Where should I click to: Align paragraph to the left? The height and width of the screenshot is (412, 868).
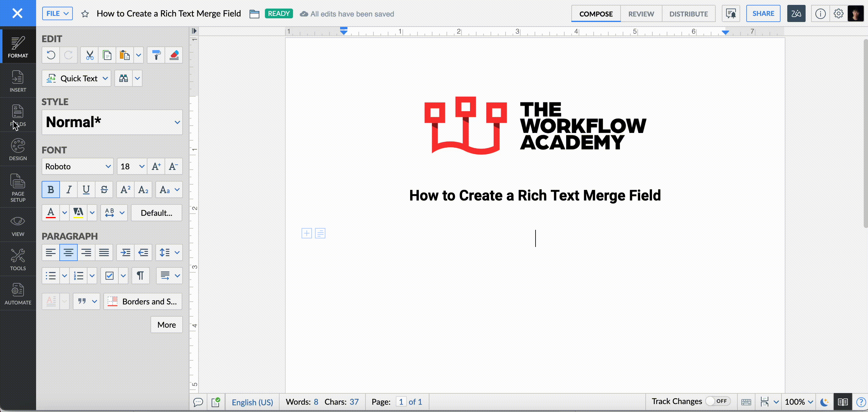(51, 252)
